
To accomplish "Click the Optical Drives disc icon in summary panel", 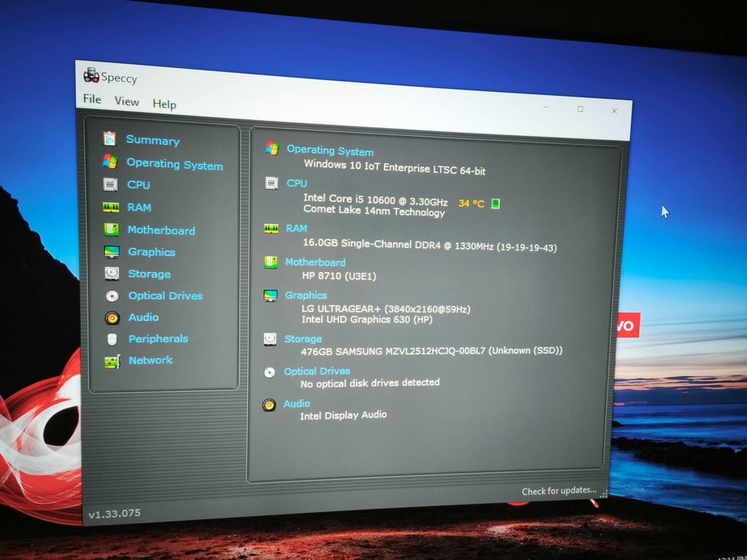I will [270, 372].
